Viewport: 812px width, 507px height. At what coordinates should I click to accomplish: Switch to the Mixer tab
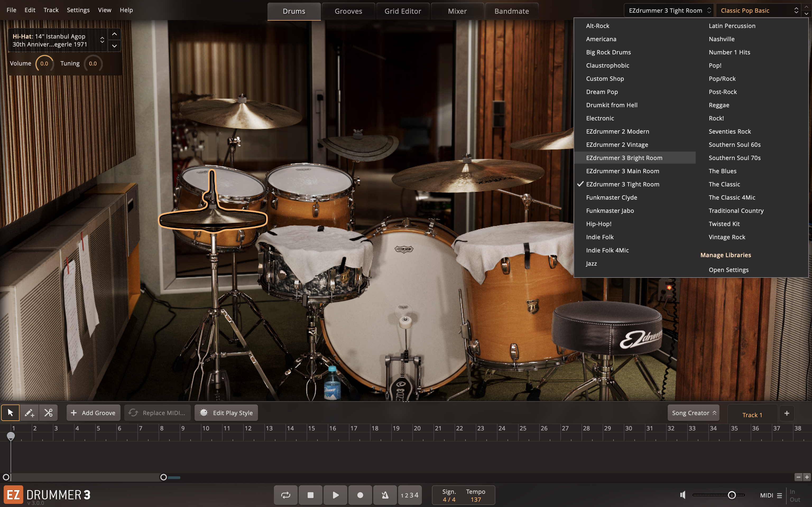(x=457, y=11)
